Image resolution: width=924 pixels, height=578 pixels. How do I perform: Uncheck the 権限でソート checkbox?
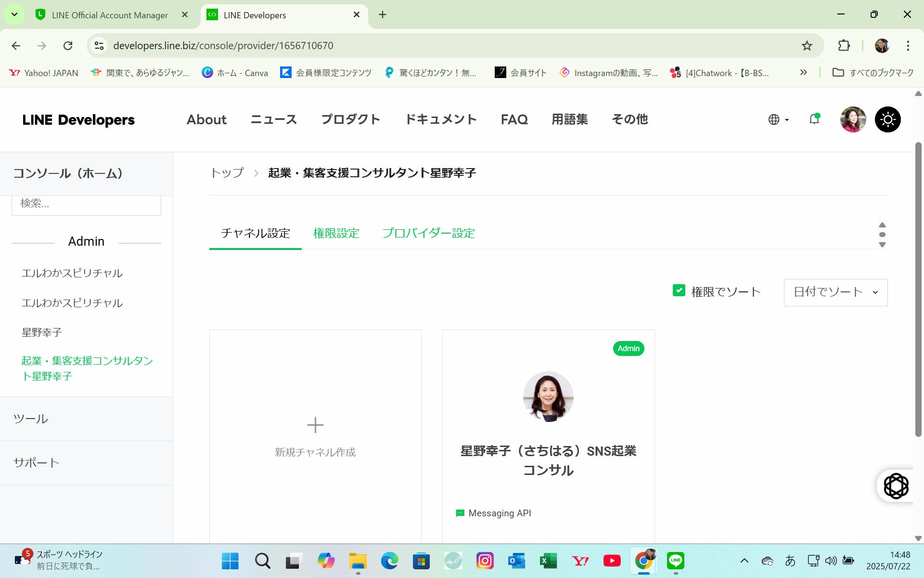679,290
